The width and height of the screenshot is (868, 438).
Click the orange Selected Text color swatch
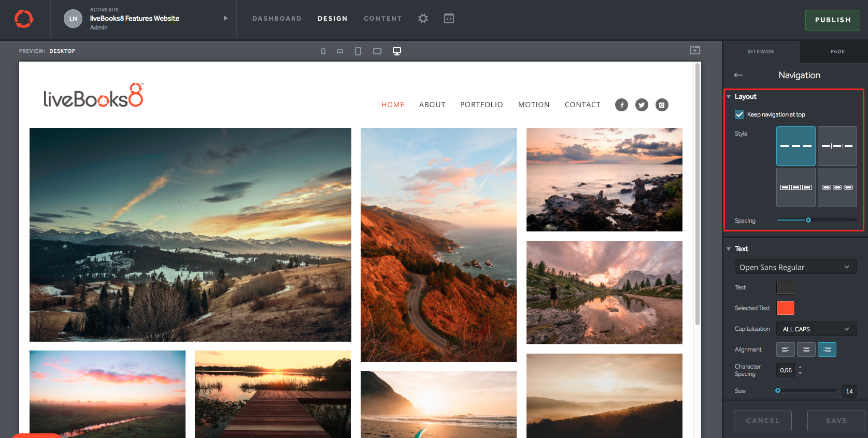[785, 308]
